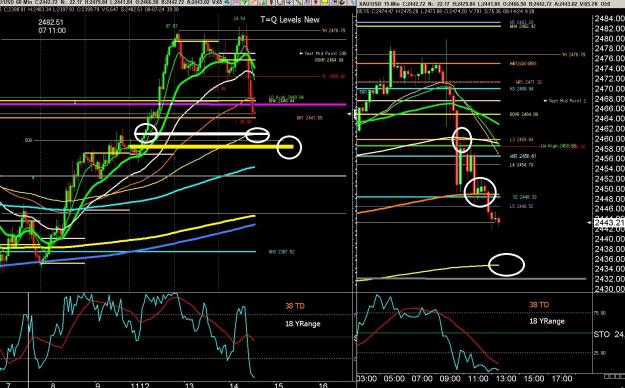The image size is (625, 388).
Task: Click the 2430.00 price axis label
Action: [x=609, y=288]
